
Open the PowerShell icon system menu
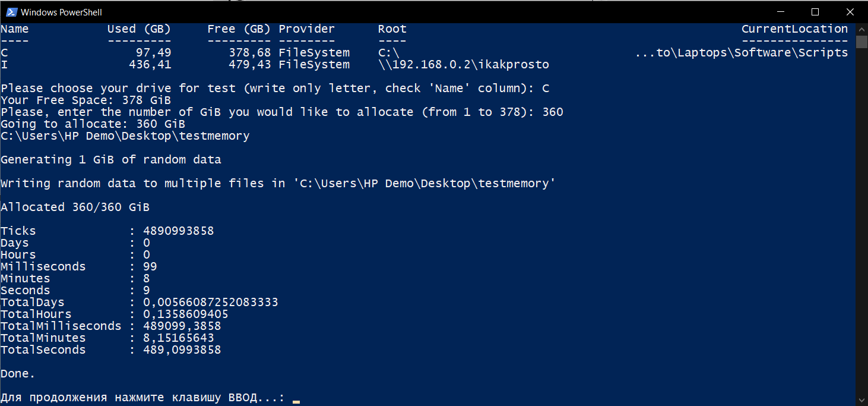coord(11,12)
